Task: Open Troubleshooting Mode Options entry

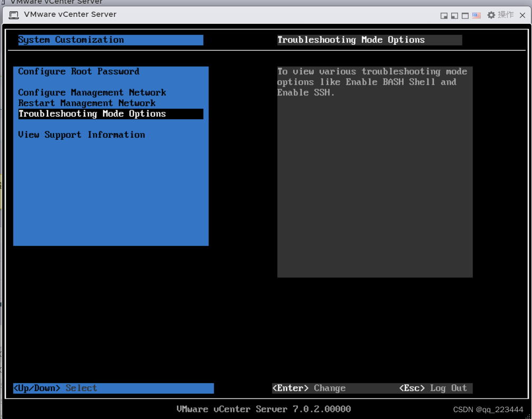Action: click(x=91, y=113)
